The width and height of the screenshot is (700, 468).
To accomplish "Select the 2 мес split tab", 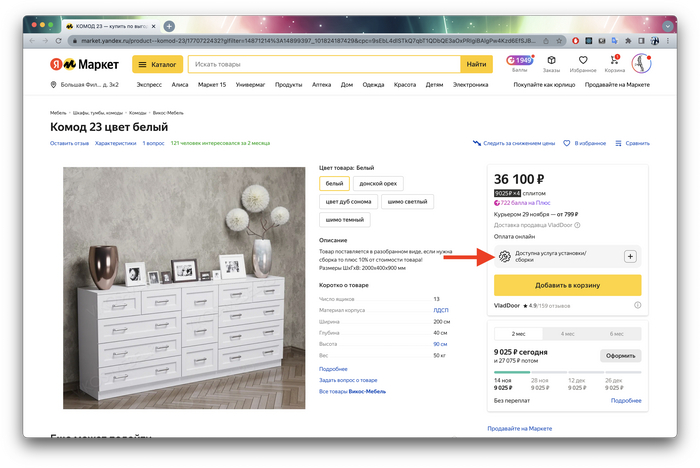I will [518, 334].
